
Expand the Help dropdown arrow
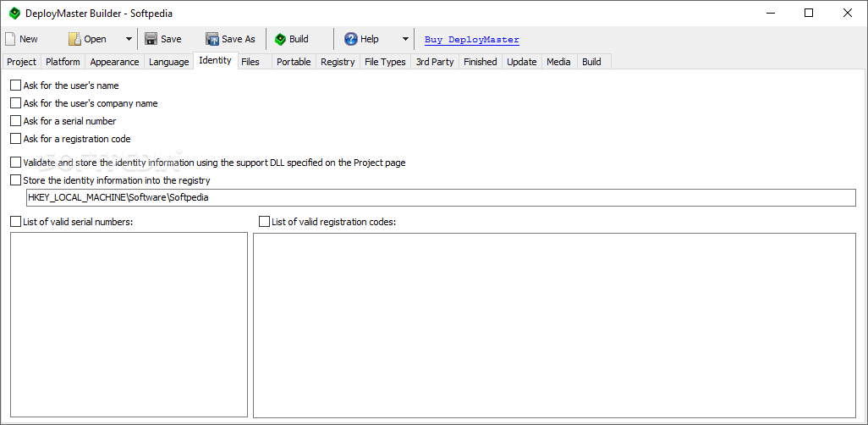click(405, 39)
